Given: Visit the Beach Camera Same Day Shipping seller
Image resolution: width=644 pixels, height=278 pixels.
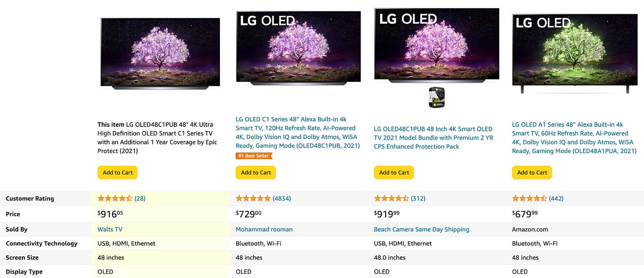Looking at the screenshot, I should coord(421,229).
